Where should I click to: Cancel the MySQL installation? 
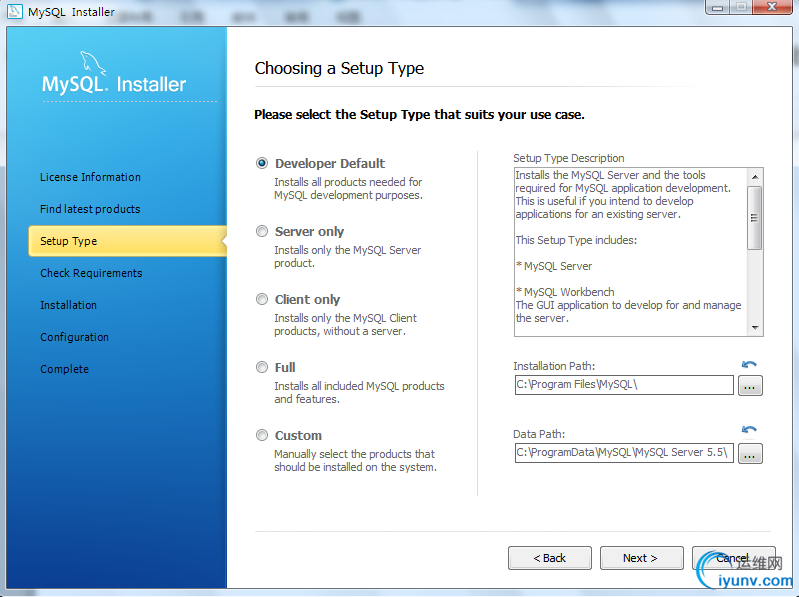tap(733, 558)
